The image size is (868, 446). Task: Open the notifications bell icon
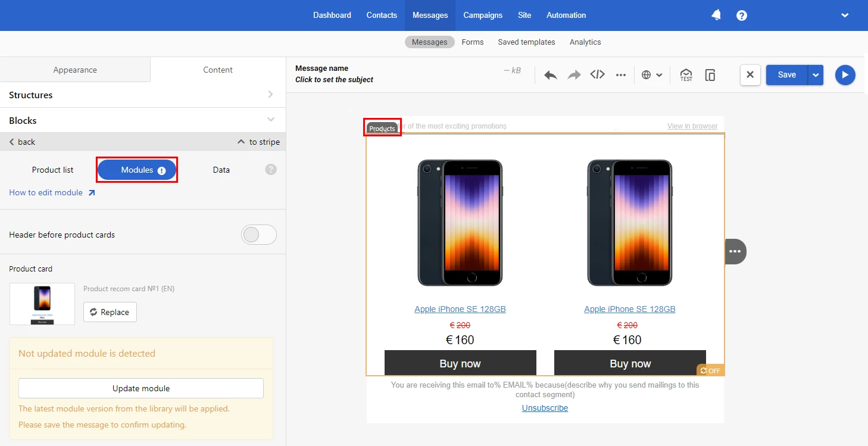(x=716, y=15)
